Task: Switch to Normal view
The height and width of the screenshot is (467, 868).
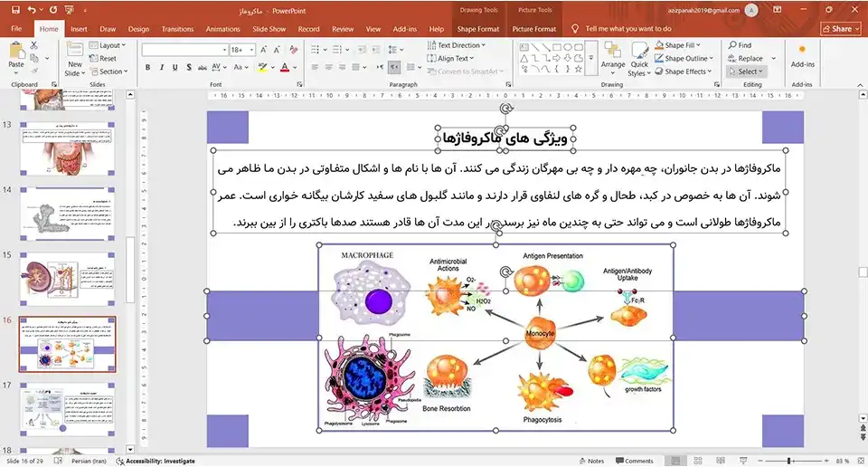Action: tap(675, 461)
